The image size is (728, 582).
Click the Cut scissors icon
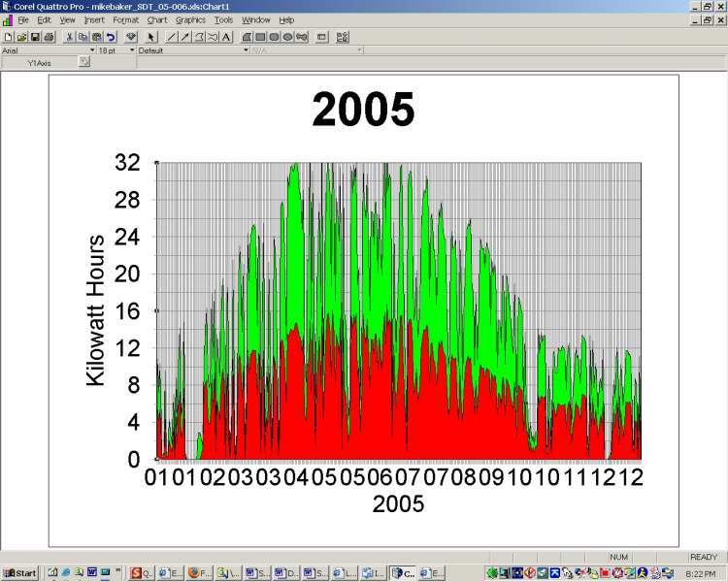tap(69, 37)
